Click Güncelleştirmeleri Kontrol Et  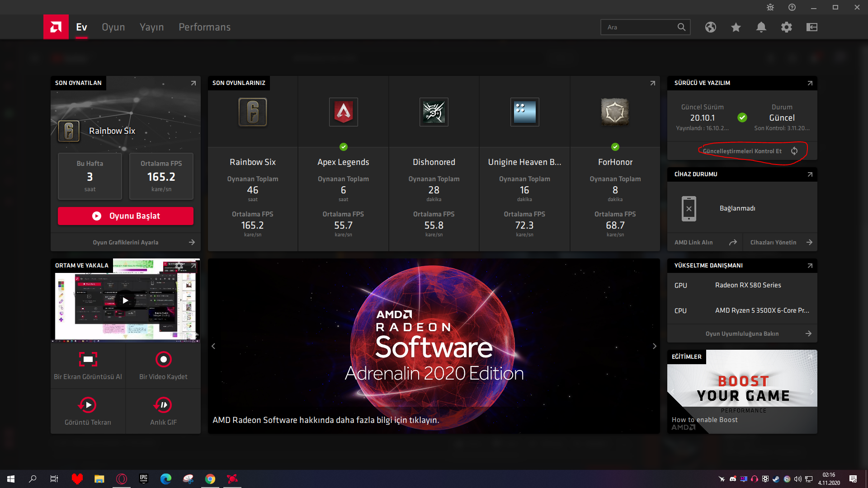tap(742, 151)
